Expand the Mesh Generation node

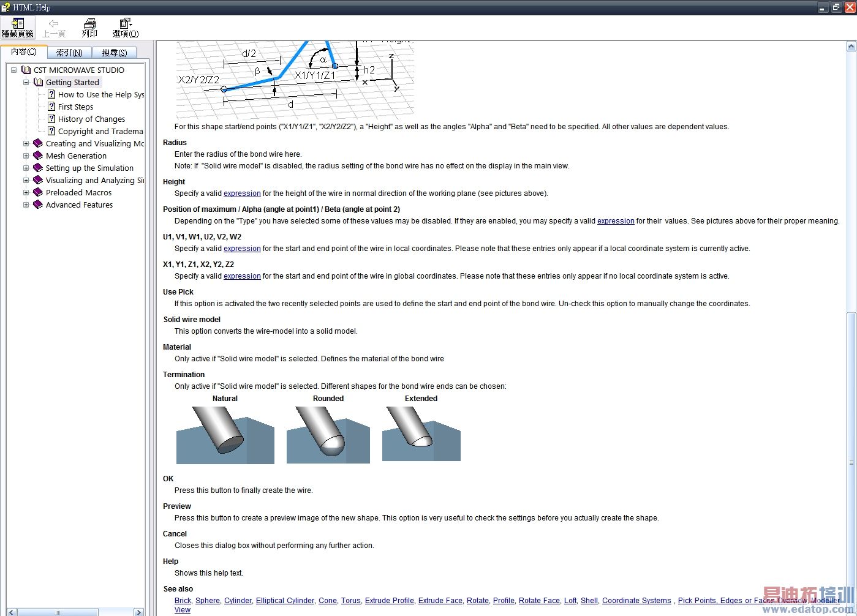26,156
